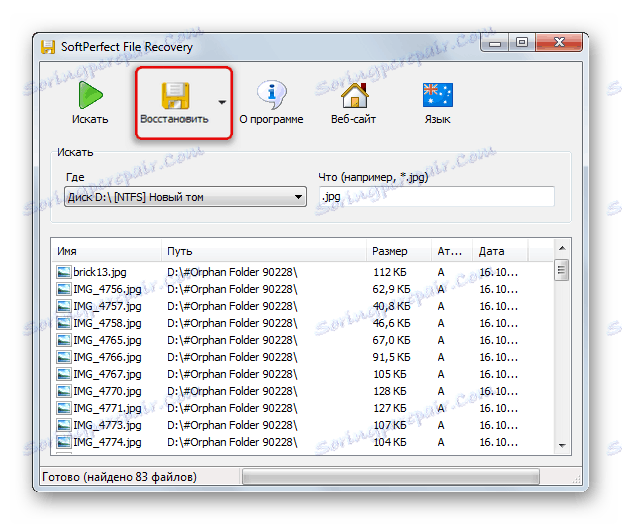Click the 105 КБ size cell
The image size is (622, 525).
pos(390,375)
